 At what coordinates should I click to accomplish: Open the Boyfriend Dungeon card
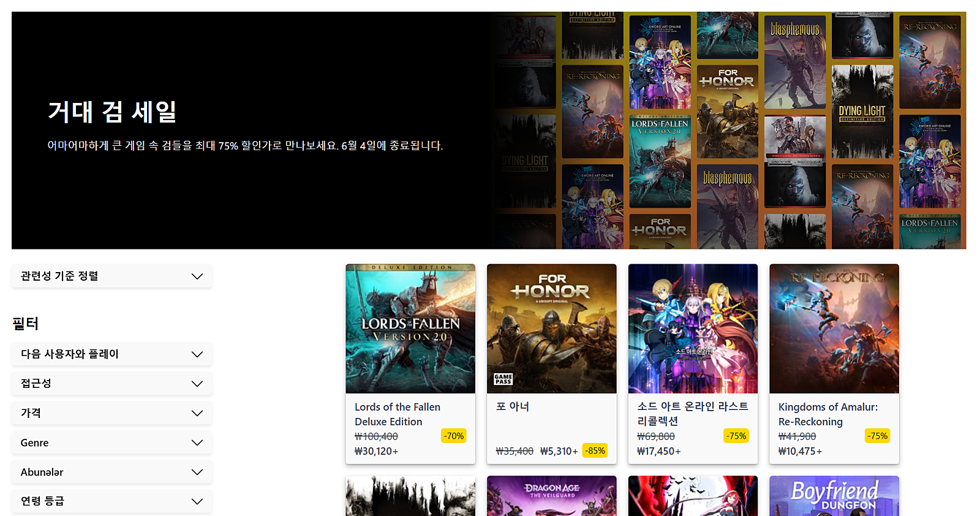834,496
